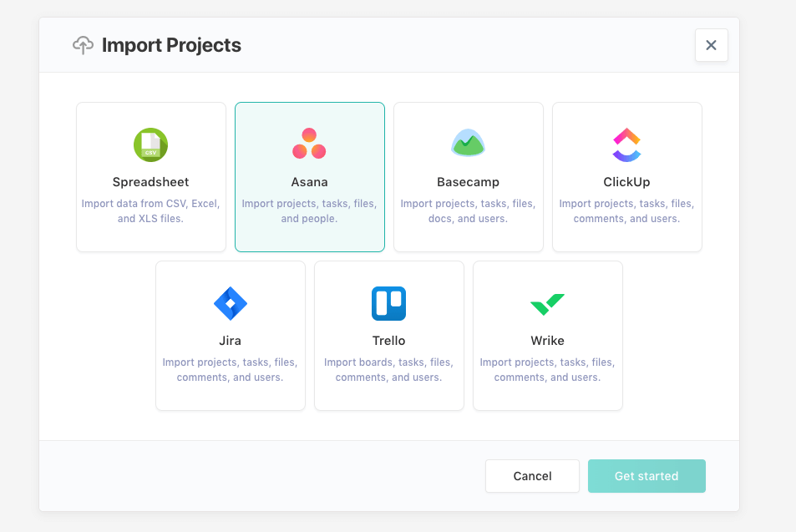Deselect the highlighted Asana card
796x532 pixels.
[x=309, y=176]
